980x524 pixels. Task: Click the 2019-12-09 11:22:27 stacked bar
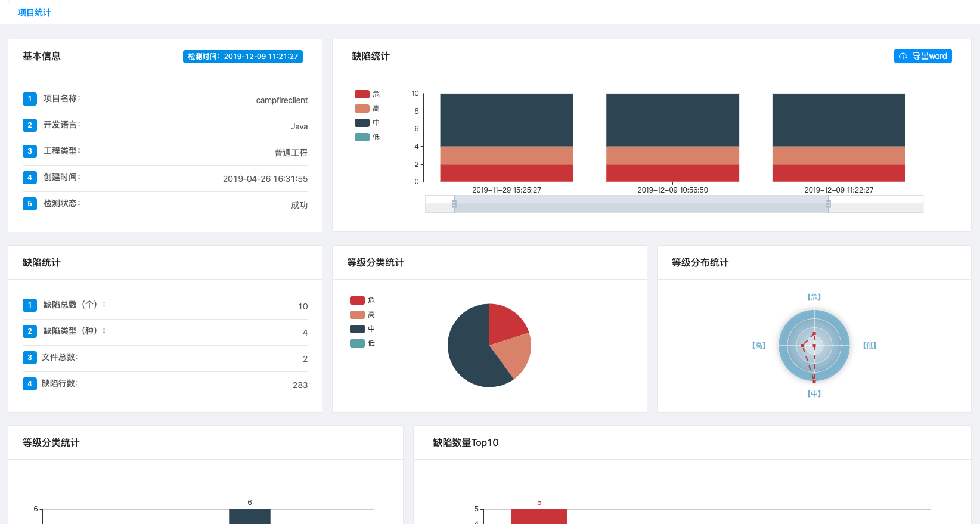(839, 138)
